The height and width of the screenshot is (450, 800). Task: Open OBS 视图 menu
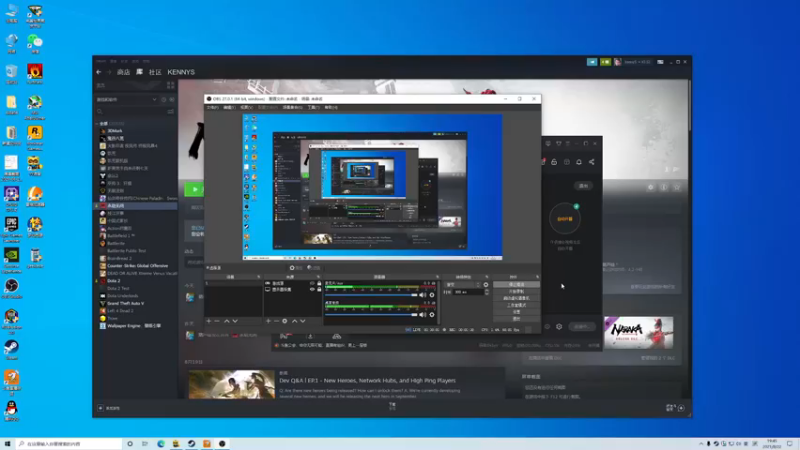click(246, 108)
